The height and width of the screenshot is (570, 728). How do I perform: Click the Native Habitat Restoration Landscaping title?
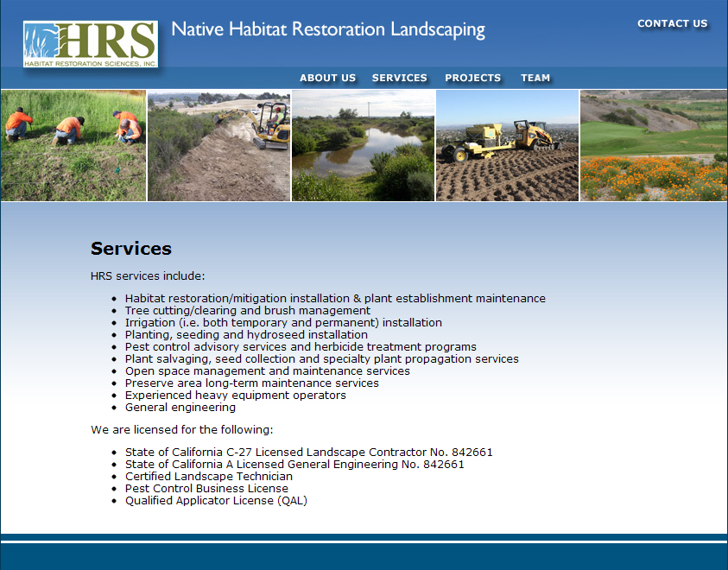328,29
